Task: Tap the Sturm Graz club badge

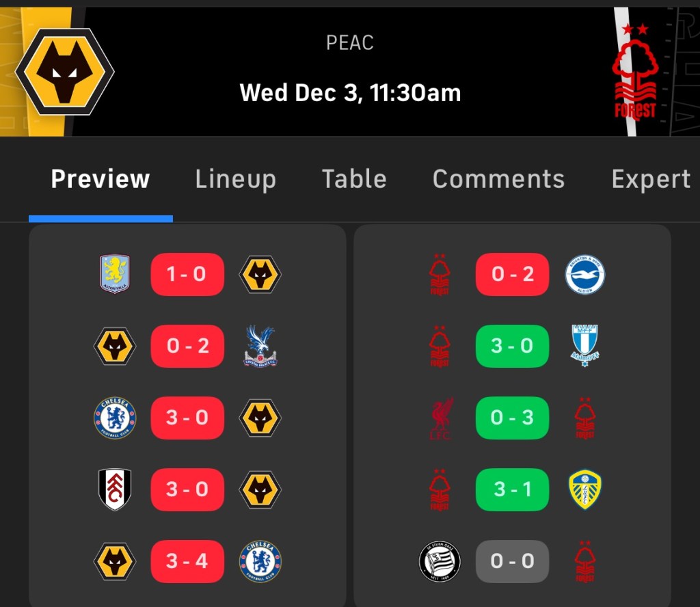Action: [x=440, y=561]
